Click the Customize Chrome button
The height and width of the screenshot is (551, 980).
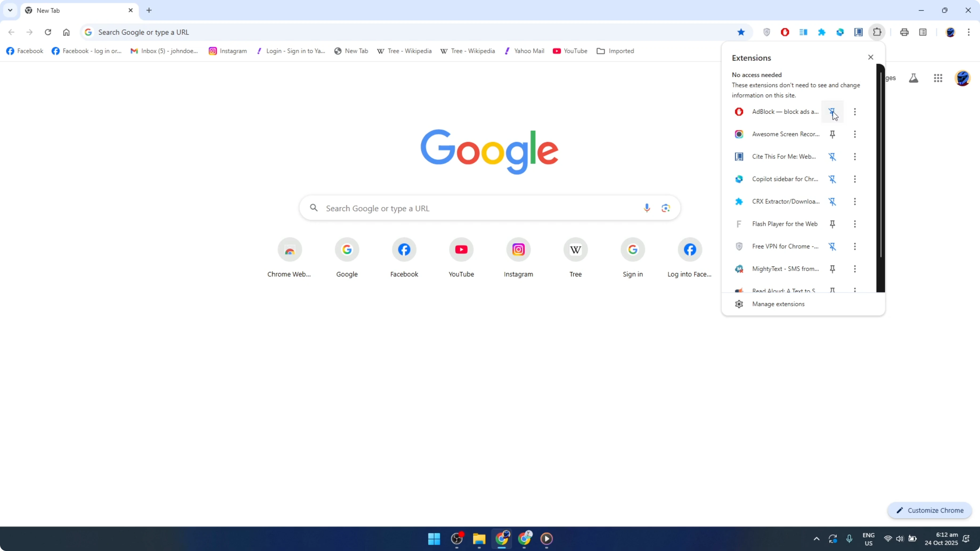[x=930, y=510]
